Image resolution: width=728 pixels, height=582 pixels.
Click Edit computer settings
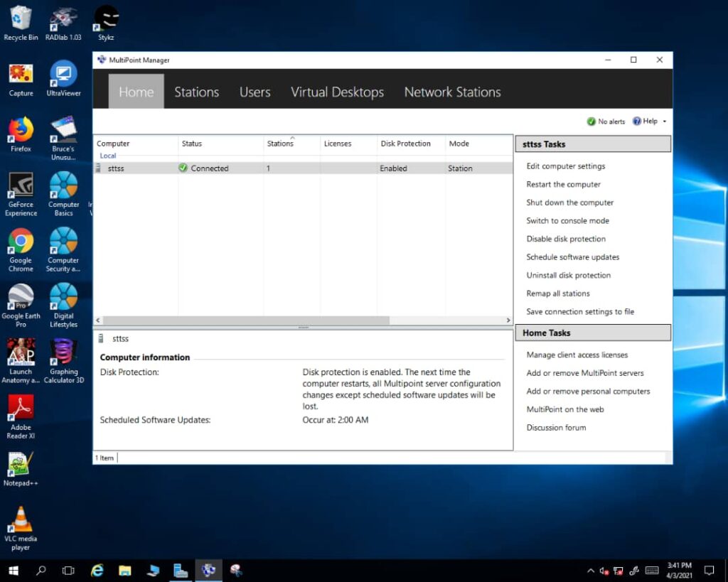pos(565,166)
